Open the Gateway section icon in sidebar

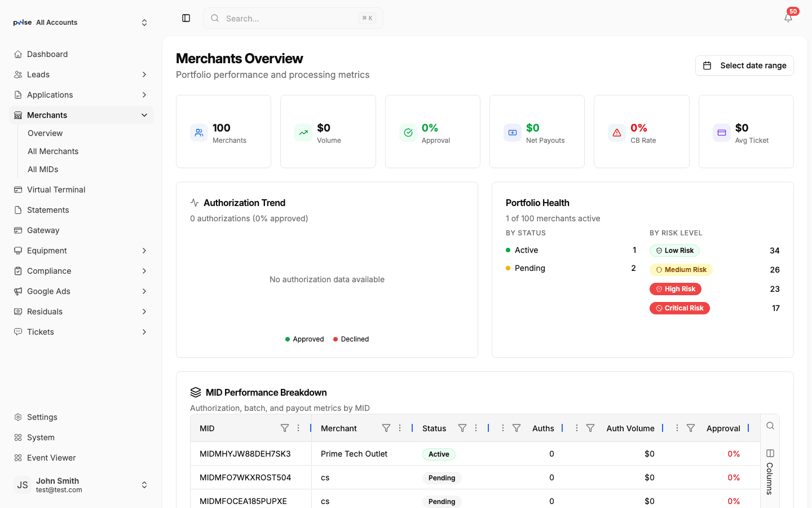pyautogui.click(x=17, y=230)
